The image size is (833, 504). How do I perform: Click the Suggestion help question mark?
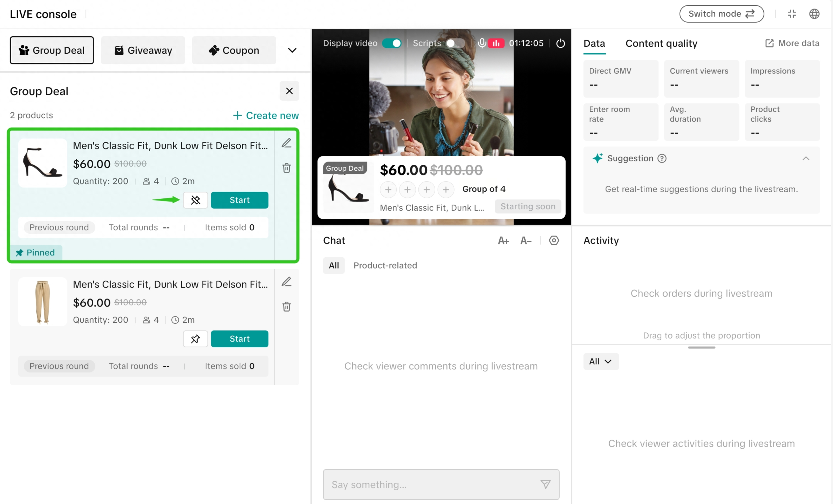coord(662,158)
